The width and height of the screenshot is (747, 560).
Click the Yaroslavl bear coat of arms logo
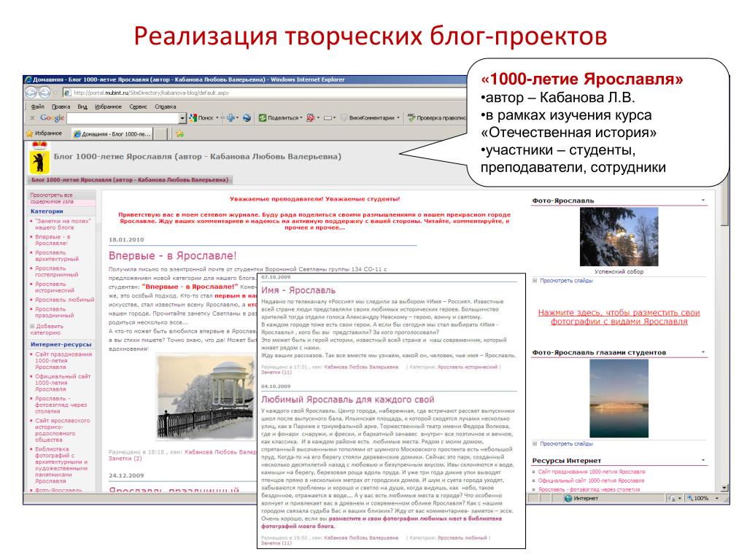point(39,157)
